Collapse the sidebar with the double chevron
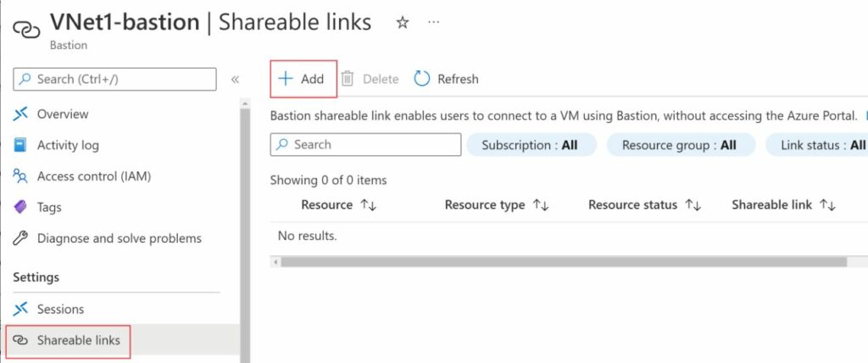 235,79
